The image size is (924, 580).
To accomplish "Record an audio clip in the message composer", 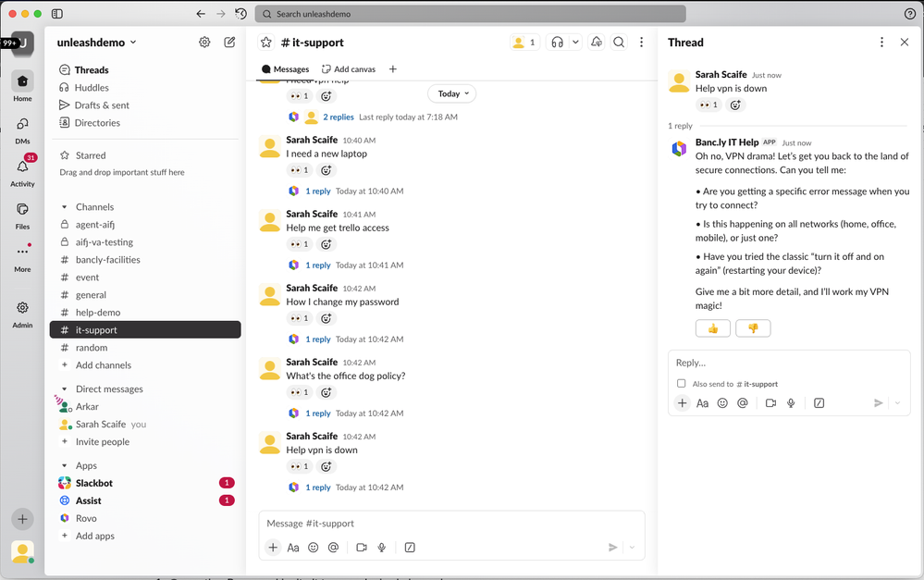I will click(381, 548).
